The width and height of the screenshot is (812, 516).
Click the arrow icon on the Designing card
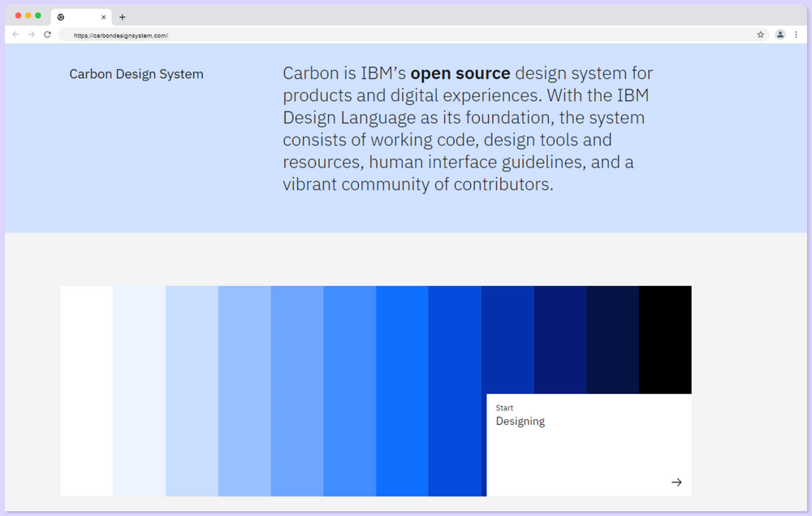click(676, 482)
